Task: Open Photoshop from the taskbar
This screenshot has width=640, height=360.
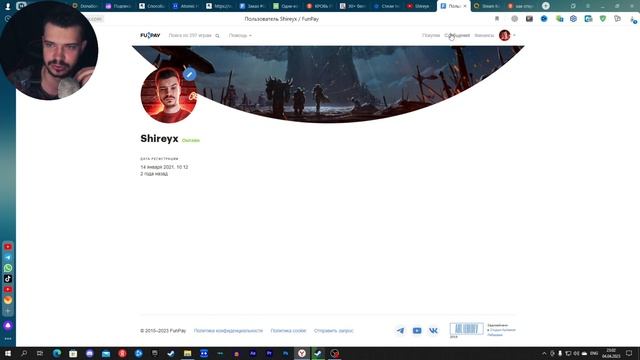Action: [x=285, y=353]
